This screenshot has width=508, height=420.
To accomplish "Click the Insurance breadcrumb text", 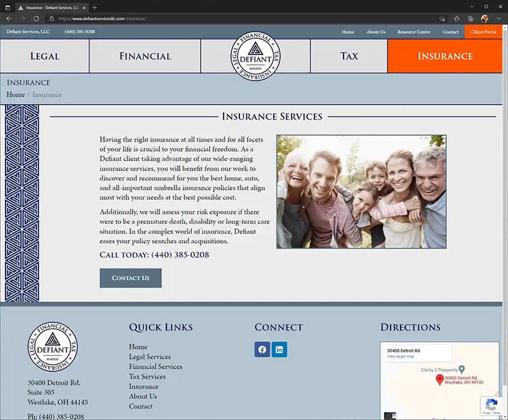I will pyautogui.click(x=47, y=95).
